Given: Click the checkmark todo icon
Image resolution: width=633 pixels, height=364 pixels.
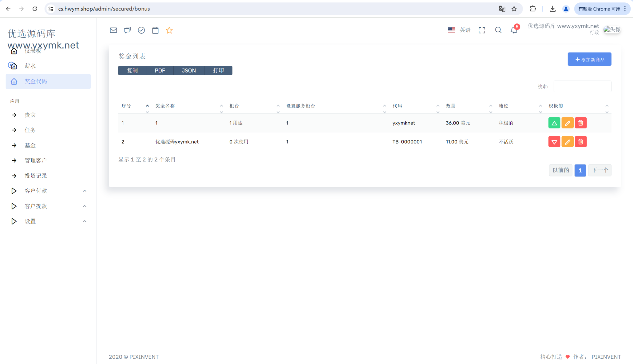Looking at the screenshot, I should click(x=141, y=30).
